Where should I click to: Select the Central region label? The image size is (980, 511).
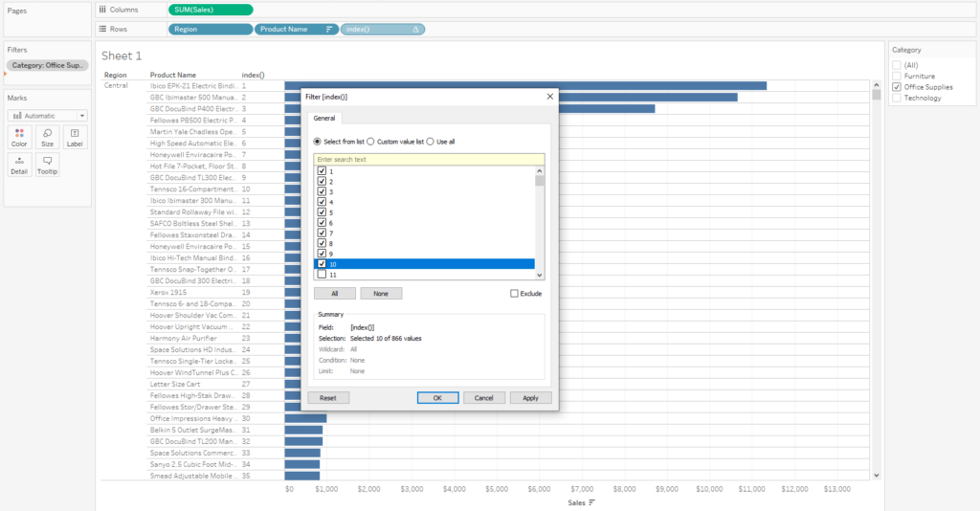click(x=116, y=85)
